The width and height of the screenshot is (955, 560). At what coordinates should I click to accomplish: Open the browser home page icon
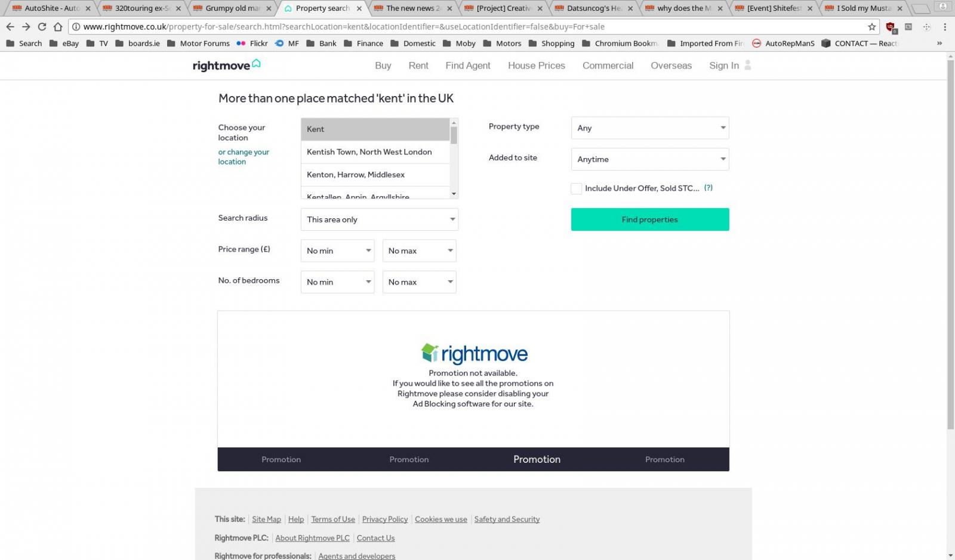point(58,27)
